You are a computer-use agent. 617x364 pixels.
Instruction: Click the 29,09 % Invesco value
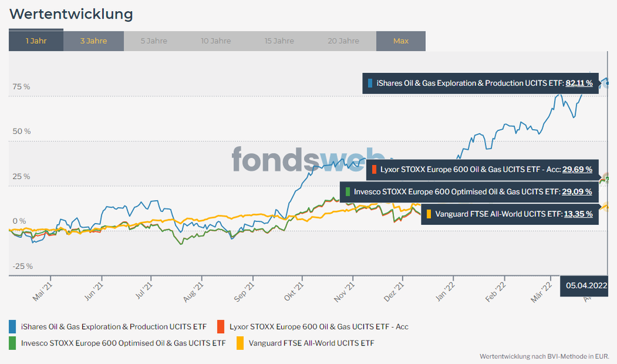tap(578, 192)
